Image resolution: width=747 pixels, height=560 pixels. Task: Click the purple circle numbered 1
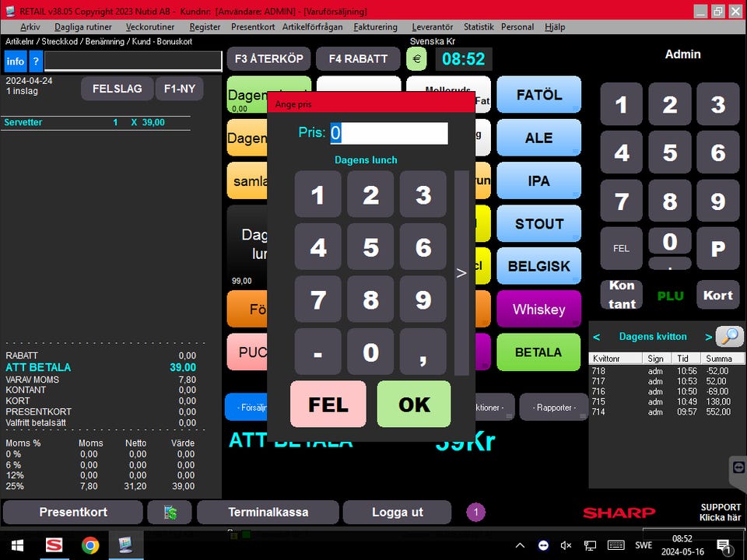click(475, 513)
